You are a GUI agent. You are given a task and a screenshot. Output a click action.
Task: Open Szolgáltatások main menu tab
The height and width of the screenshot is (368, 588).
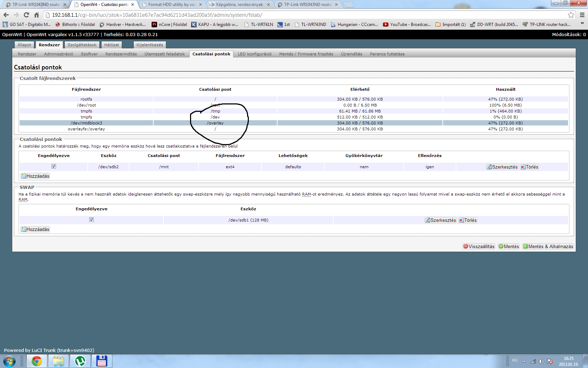[82, 45]
